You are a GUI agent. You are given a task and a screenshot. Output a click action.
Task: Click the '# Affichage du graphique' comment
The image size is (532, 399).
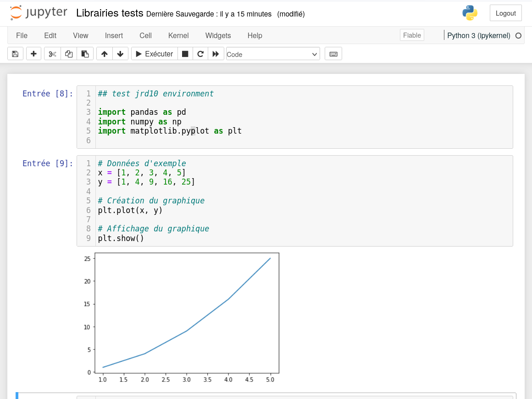[x=153, y=229]
